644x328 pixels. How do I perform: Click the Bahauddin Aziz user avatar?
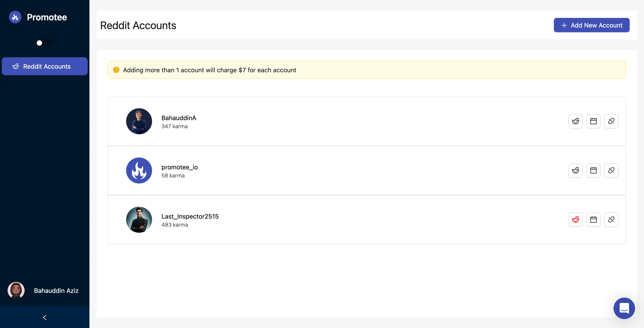16,290
